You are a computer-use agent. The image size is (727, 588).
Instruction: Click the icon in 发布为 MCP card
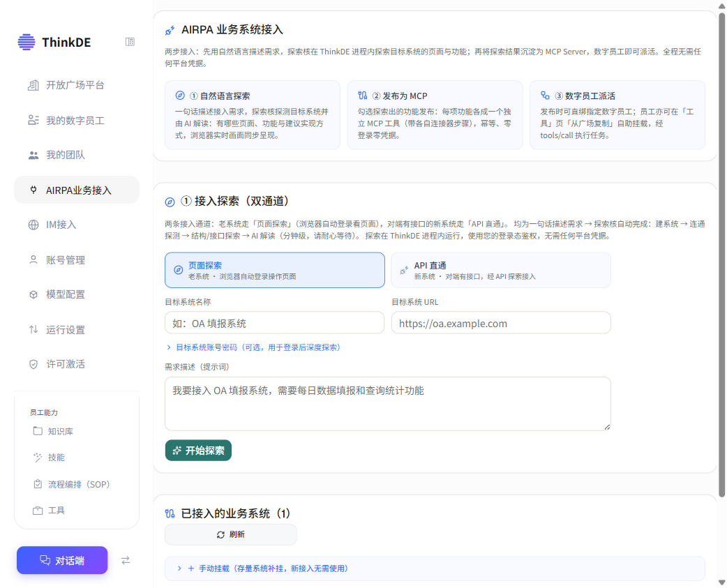point(363,96)
